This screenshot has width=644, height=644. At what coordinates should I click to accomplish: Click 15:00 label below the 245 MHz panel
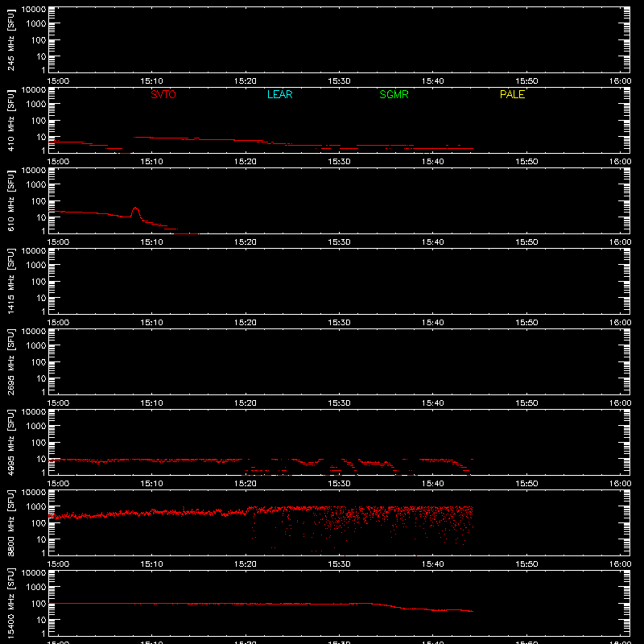(58, 81)
